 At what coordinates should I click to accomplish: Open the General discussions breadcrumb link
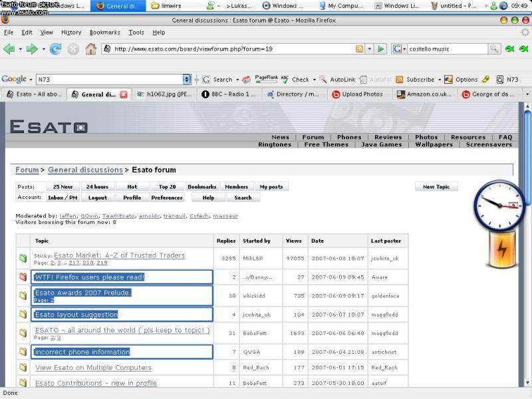(85, 170)
